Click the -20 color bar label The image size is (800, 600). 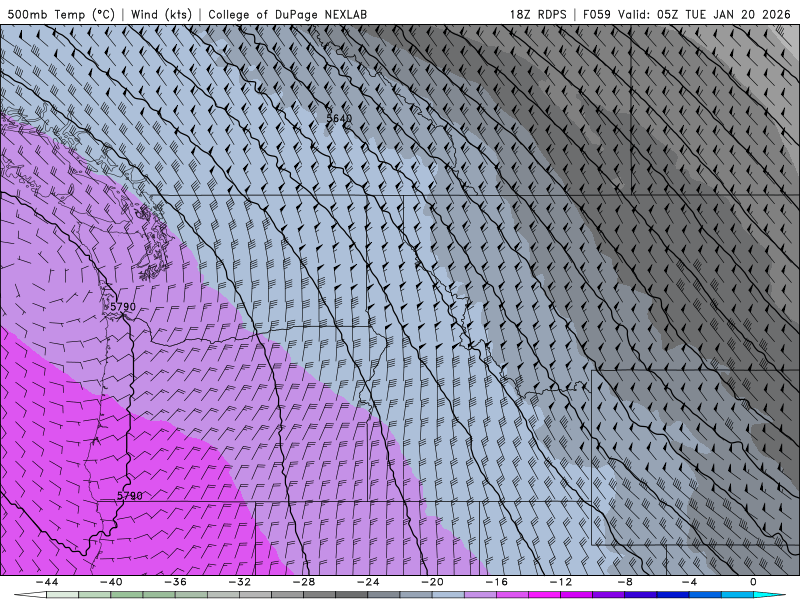coord(432,582)
